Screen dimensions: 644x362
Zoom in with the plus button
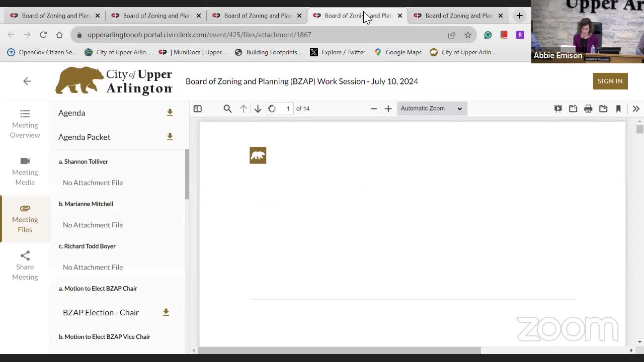click(388, 109)
